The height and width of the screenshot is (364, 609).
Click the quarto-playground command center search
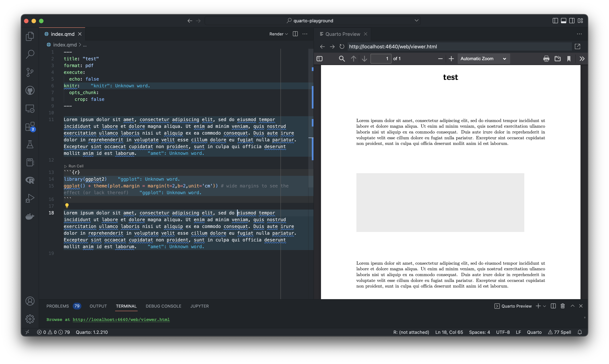tap(312, 21)
